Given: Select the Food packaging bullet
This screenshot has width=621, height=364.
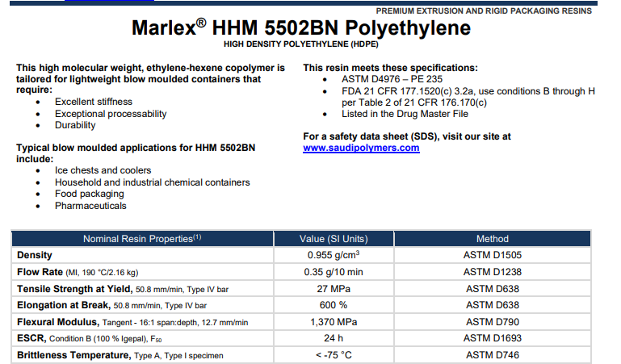Looking at the screenshot, I should point(89,194).
